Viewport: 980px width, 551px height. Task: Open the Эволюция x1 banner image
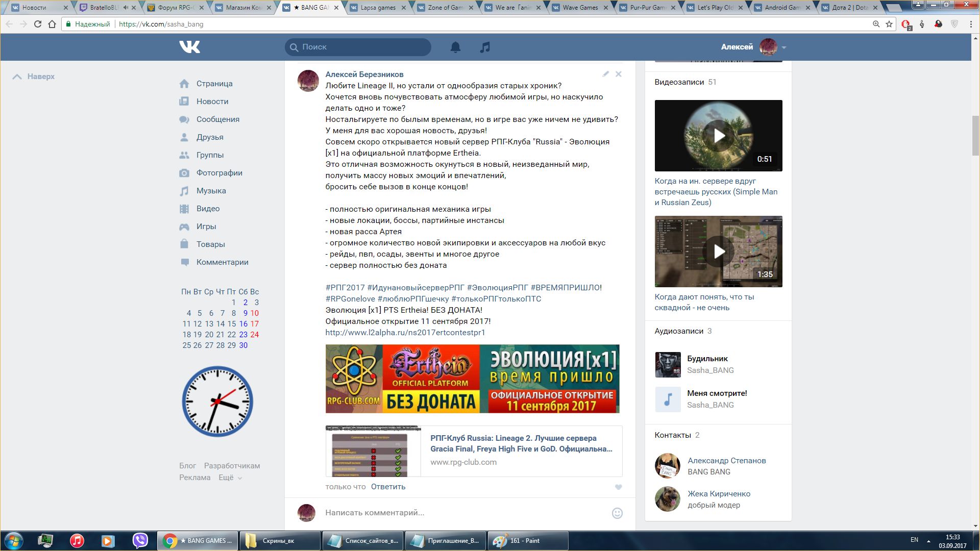(473, 379)
